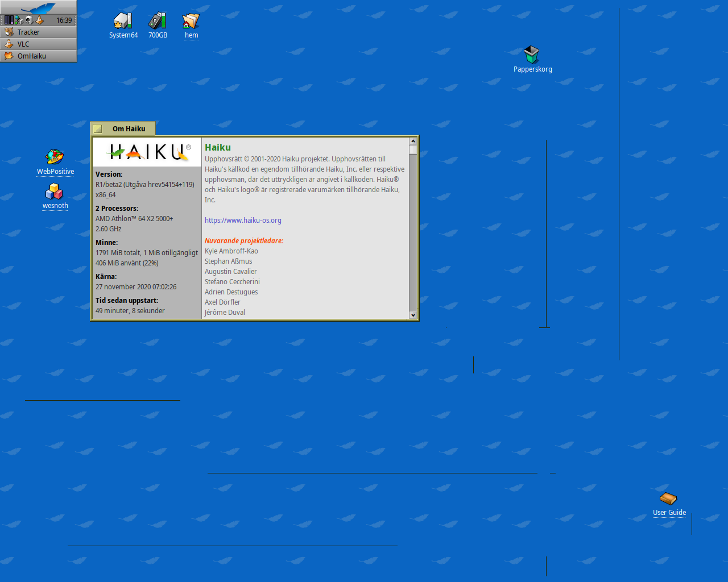The width and height of the screenshot is (728, 582).
Task: Close the Om Haiku window via its tab button
Action: click(x=98, y=129)
